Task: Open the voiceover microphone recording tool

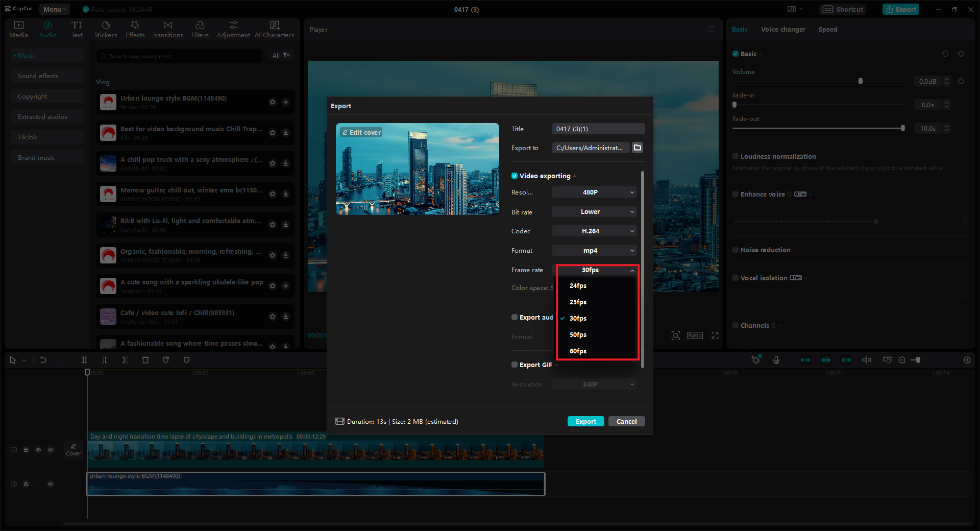Action: [776, 360]
